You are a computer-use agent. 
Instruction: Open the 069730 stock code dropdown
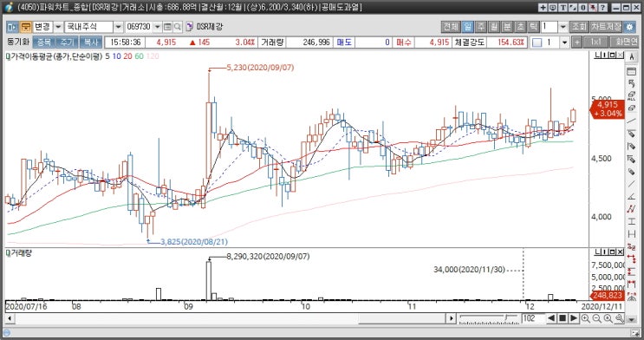(157, 27)
